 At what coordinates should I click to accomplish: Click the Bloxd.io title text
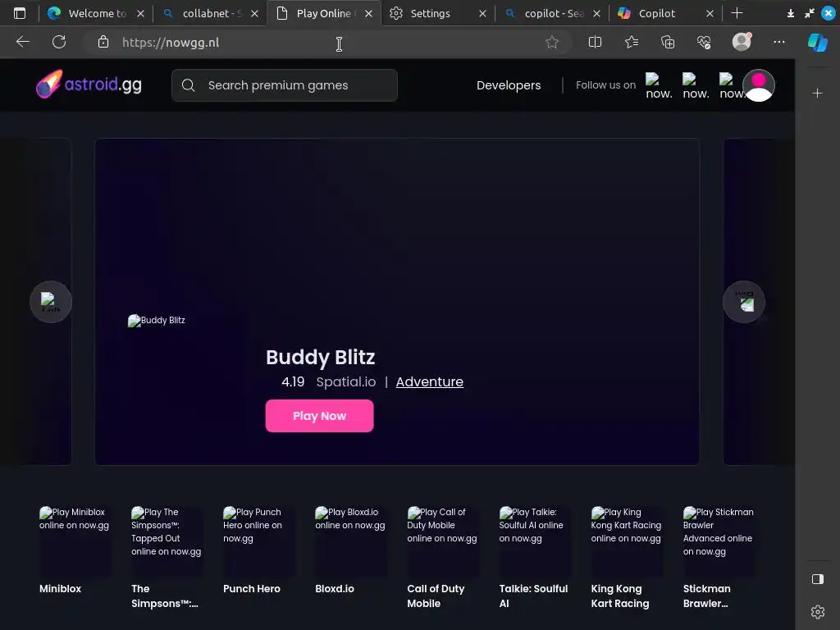[335, 588]
